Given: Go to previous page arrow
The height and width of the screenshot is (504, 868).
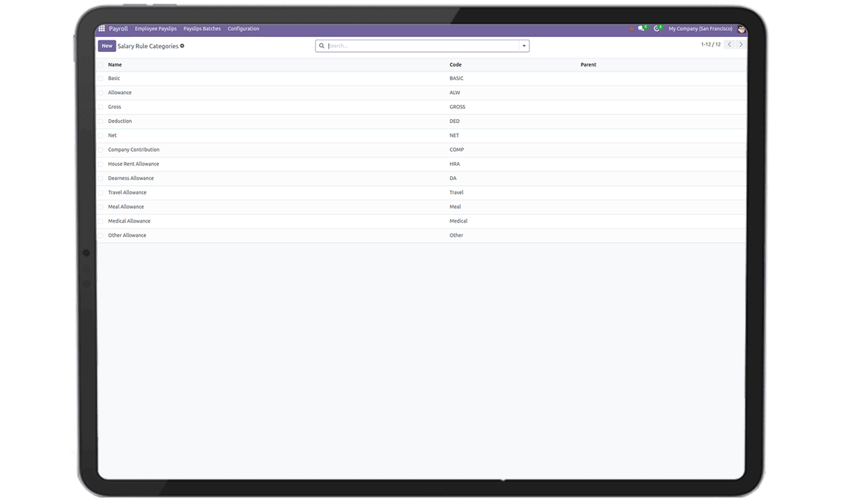Looking at the screenshot, I should pos(729,45).
